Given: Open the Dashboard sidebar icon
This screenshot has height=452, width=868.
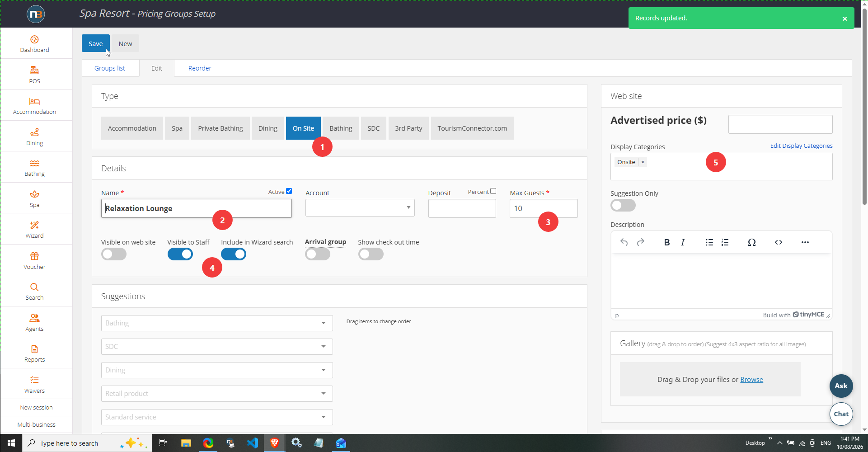Looking at the screenshot, I should coord(34,39).
